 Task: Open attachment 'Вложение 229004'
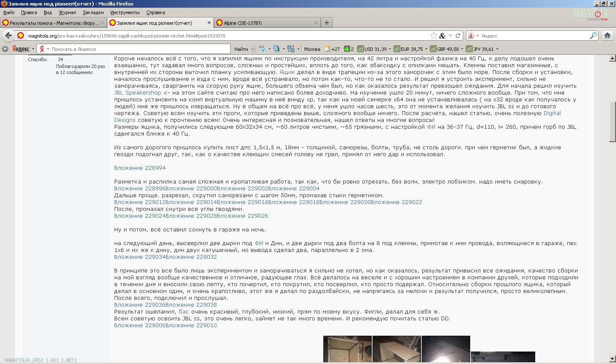tap(294, 188)
